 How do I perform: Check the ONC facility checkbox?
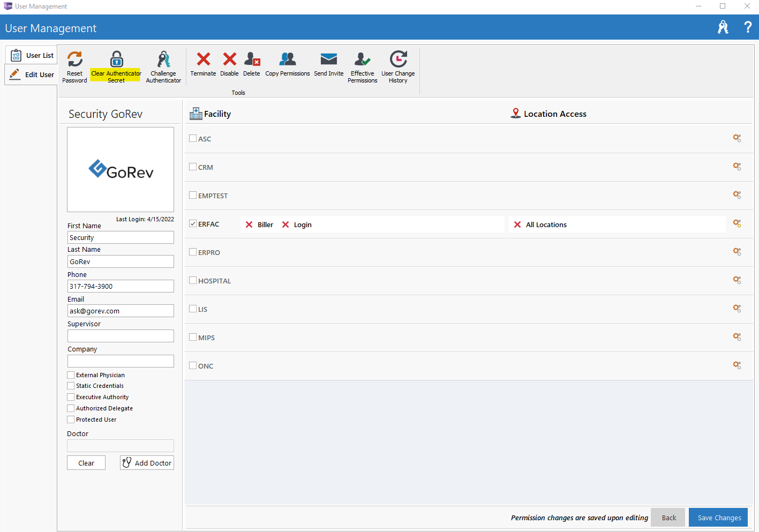pyautogui.click(x=193, y=365)
